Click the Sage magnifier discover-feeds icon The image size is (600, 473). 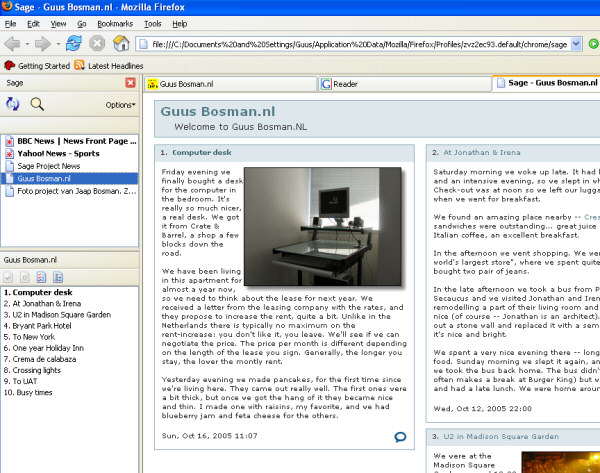click(37, 104)
